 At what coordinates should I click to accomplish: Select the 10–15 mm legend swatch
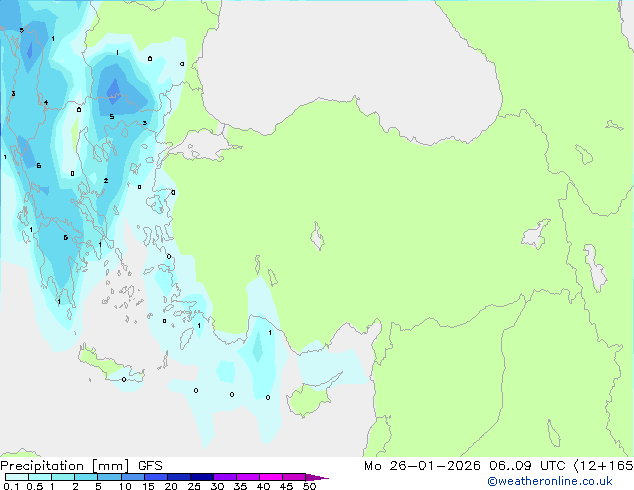coord(132,477)
